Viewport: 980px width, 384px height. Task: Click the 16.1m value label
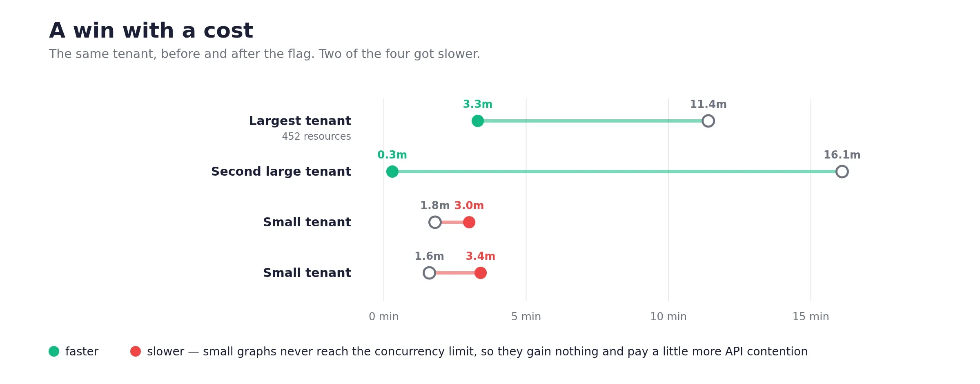842,155
